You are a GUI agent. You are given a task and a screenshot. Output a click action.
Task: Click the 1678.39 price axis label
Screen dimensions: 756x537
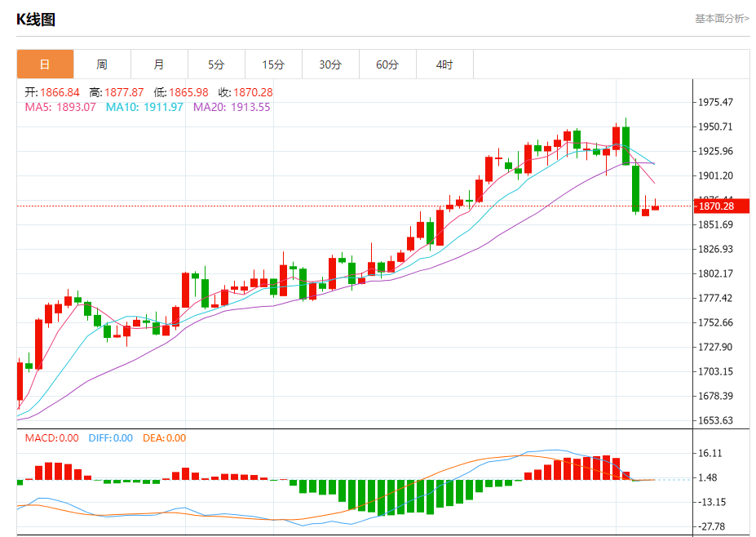coord(715,396)
